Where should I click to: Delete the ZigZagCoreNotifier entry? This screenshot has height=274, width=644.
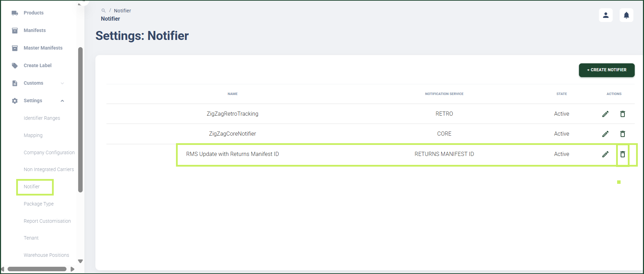coord(623,134)
